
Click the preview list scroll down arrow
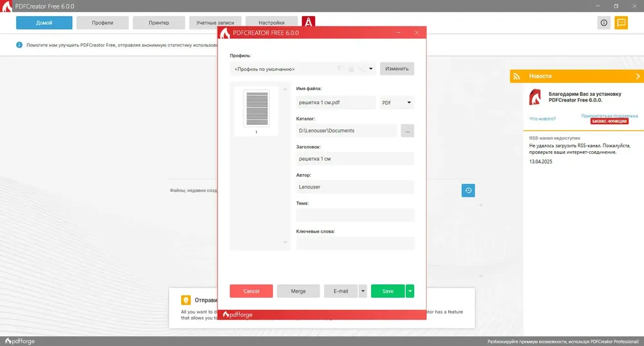[285, 242]
